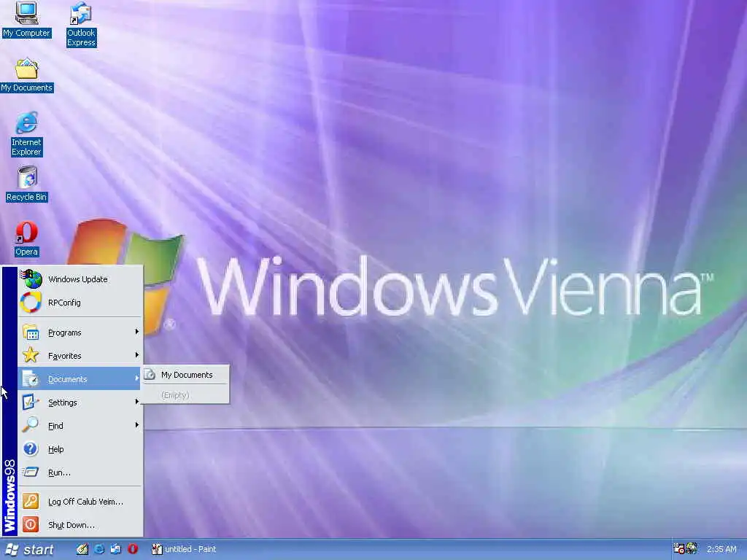Screen dimensions: 747x560
Task: Launch Internet Explorer from the desktop
Action: (x=26, y=134)
